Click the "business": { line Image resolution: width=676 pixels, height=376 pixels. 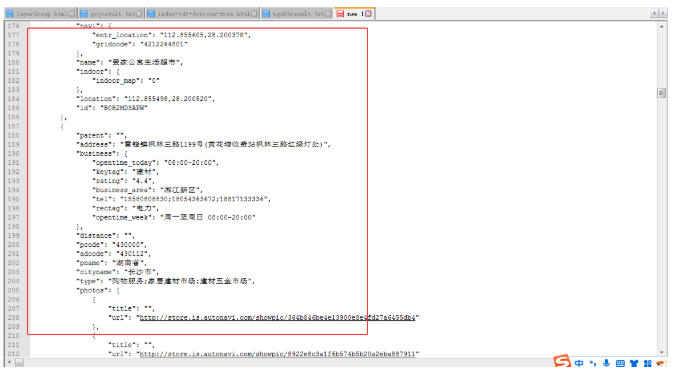[x=102, y=154]
